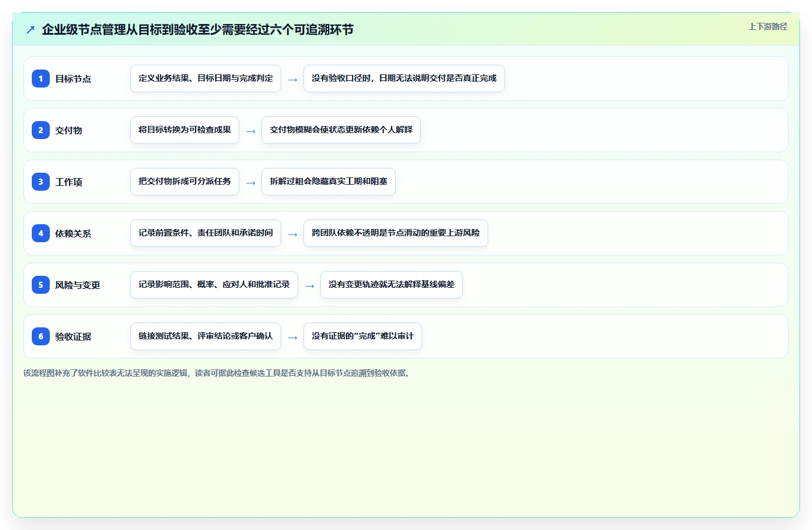
Task: Click the box 定义业务结果、目标日期与完成判定
Action: click(206, 79)
